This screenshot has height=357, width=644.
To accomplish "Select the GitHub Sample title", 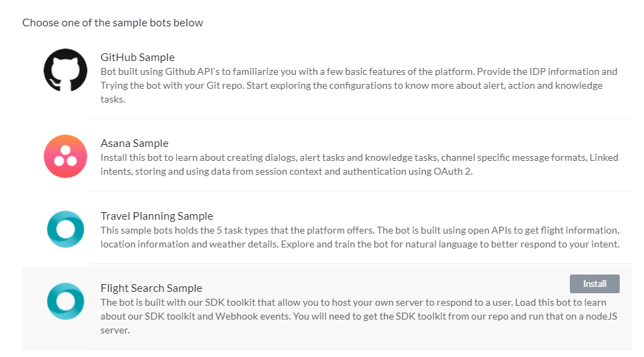I will coord(137,57).
